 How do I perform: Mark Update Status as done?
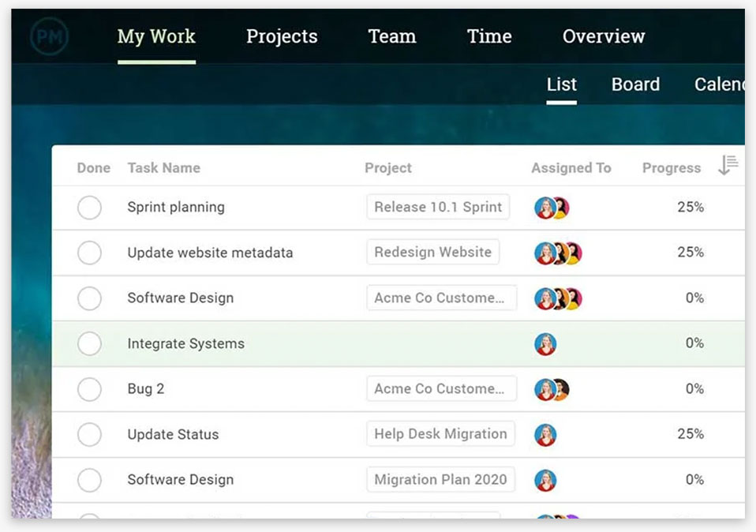pyautogui.click(x=89, y=434)
